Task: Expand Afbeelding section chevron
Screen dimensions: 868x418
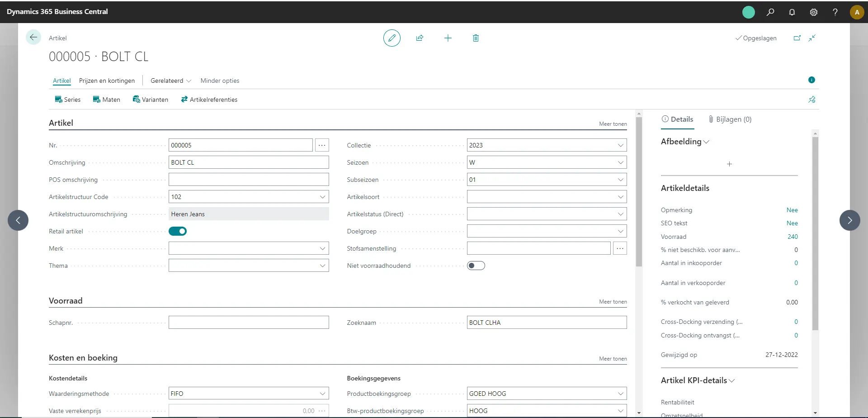Action: coord(707,142)
